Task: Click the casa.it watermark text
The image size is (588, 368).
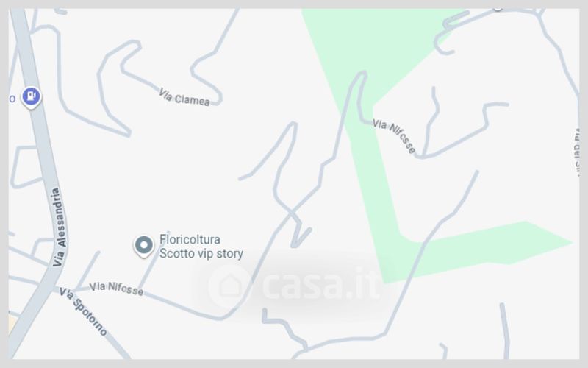Action: [x=320, y=284]
